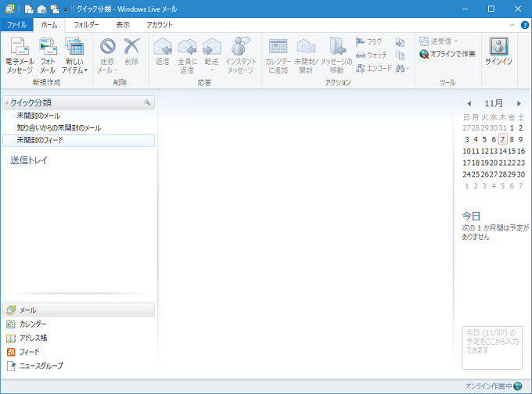Click the フラグ flag button
Screen dimensions: 532x394
click(x=368, y=41)
